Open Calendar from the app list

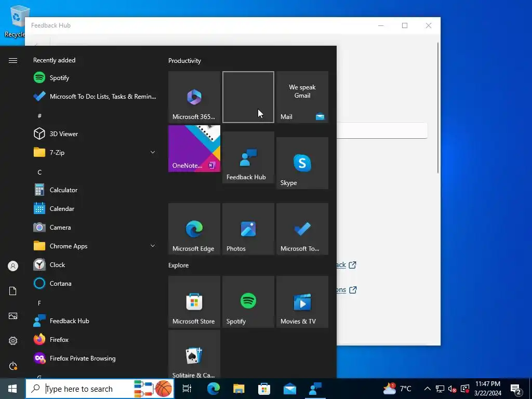pyautogui.click(x=95, y=209)
